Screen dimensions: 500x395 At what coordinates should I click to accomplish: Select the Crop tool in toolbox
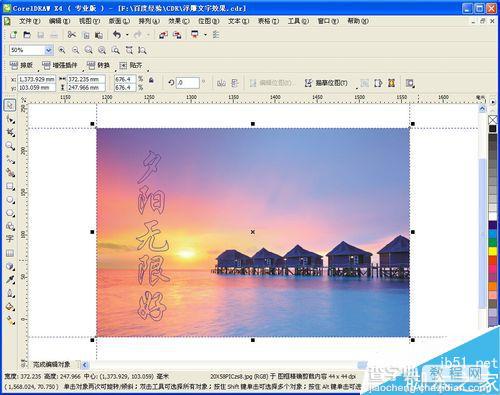[10, 132]
